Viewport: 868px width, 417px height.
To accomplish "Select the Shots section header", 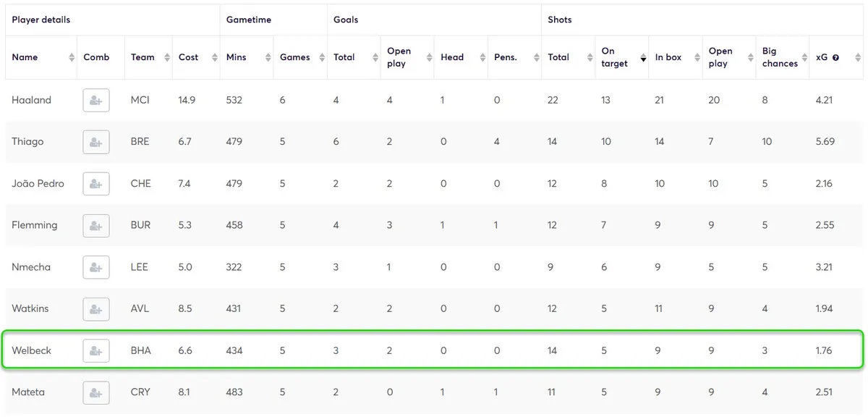I will pos(559,20).
